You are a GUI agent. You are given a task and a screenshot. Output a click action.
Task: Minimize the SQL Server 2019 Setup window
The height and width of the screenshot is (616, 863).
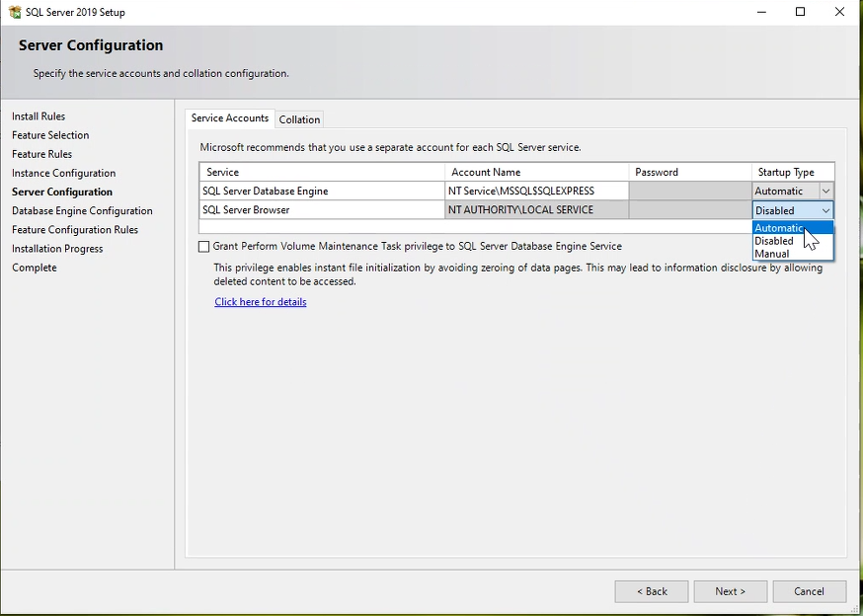(x=761, y=12)
